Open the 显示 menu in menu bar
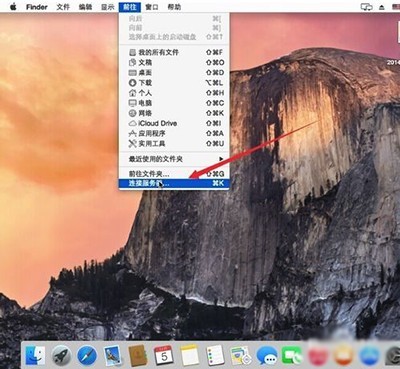Image resolution: width=400 pixels, height=369 pixels. 108,7
